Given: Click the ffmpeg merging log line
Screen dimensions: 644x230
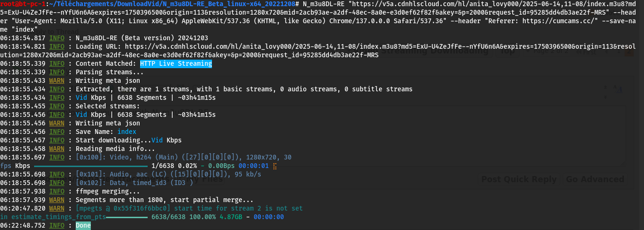Looking at the screenshot, I should pos(108,191).
